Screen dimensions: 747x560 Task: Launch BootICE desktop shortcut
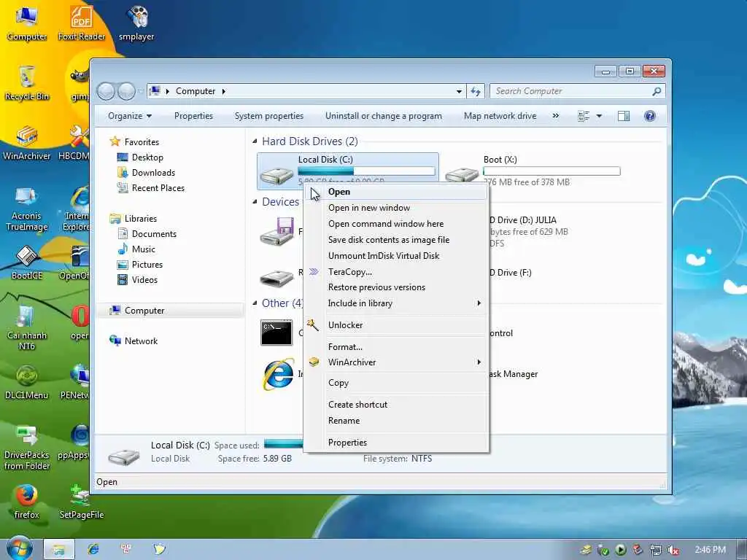pyautogui.click(x=27, y=262)
